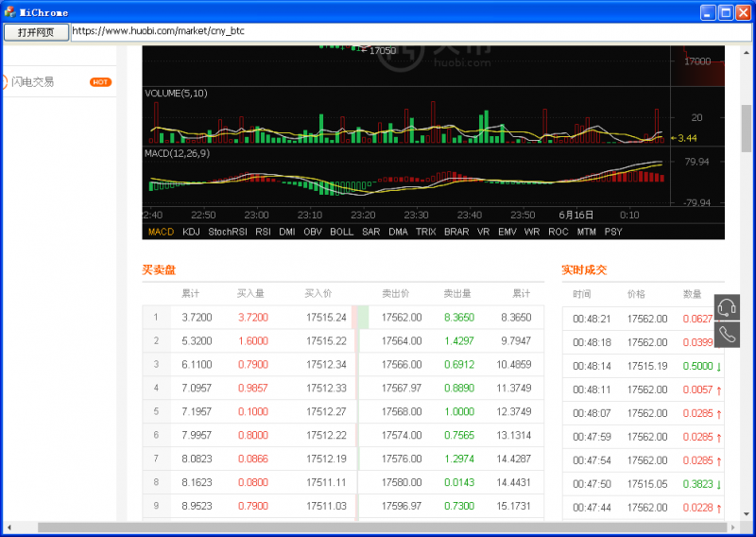Screen dimensions: 756x537
Task: Click the 实时成交 section heading
Action: (x=584, y=269)
